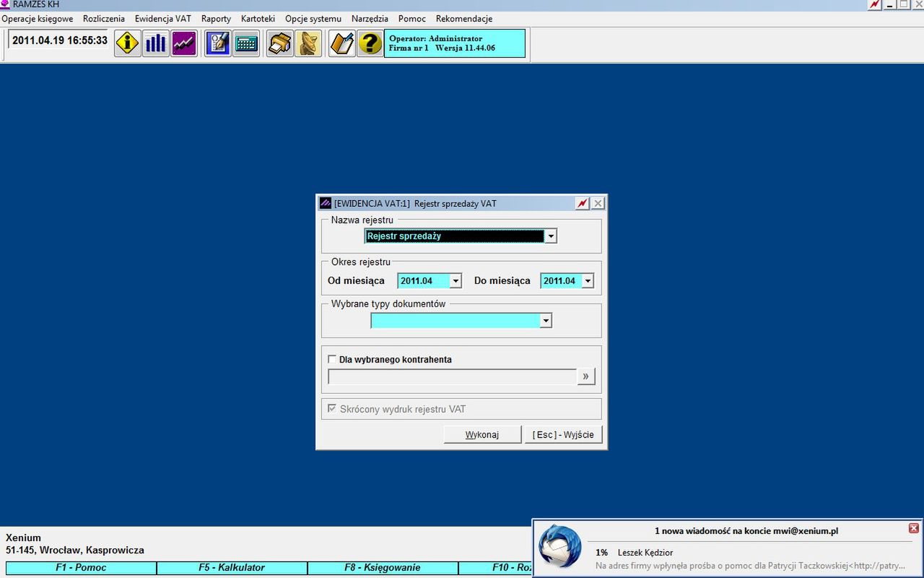This screenshot has height=578, width=924.
Task: Toggle 'Skrócony wydruk rejestru VAT' checkbox
Action: pos(332,409)
